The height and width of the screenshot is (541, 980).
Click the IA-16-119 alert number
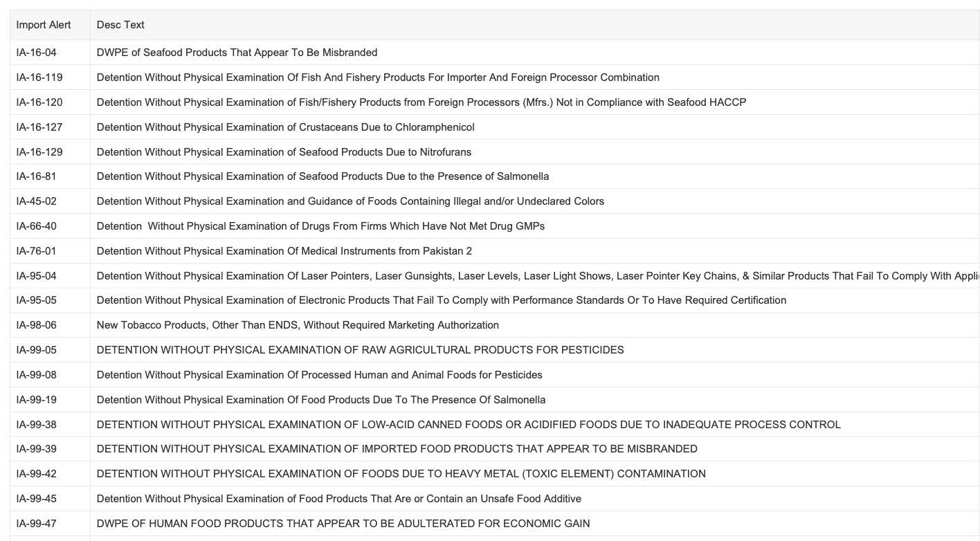point(39,77)
